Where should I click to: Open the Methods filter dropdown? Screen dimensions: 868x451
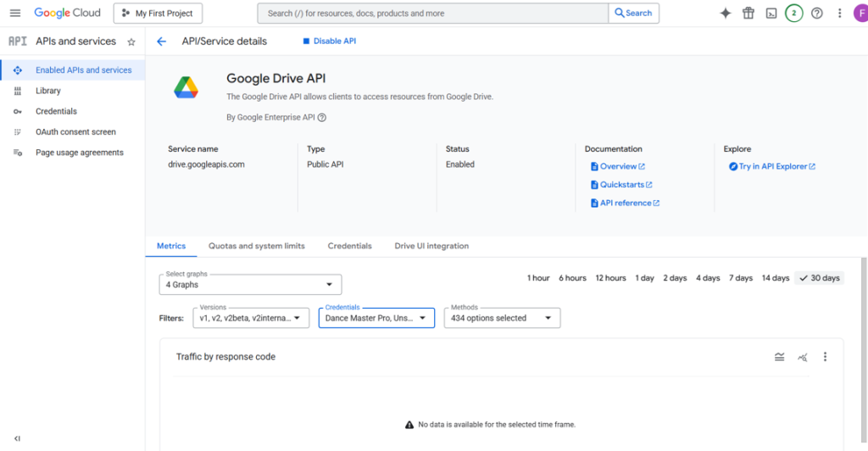[502, 318]
